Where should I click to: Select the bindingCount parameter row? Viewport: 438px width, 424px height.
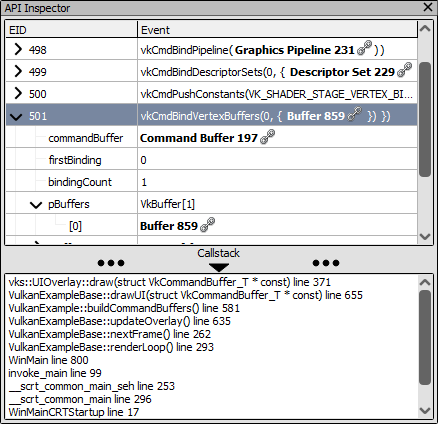[x=211, y=182]
